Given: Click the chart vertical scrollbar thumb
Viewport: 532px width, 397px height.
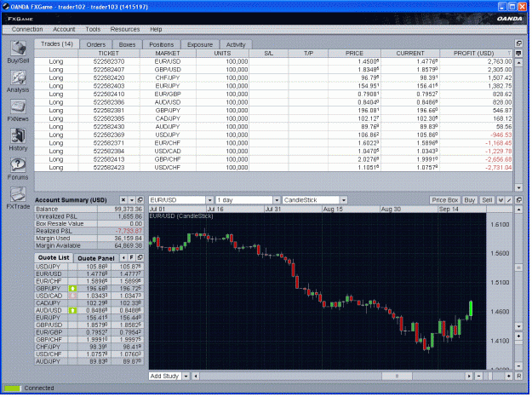Looking at the screenshot, I should click(518, 268).
